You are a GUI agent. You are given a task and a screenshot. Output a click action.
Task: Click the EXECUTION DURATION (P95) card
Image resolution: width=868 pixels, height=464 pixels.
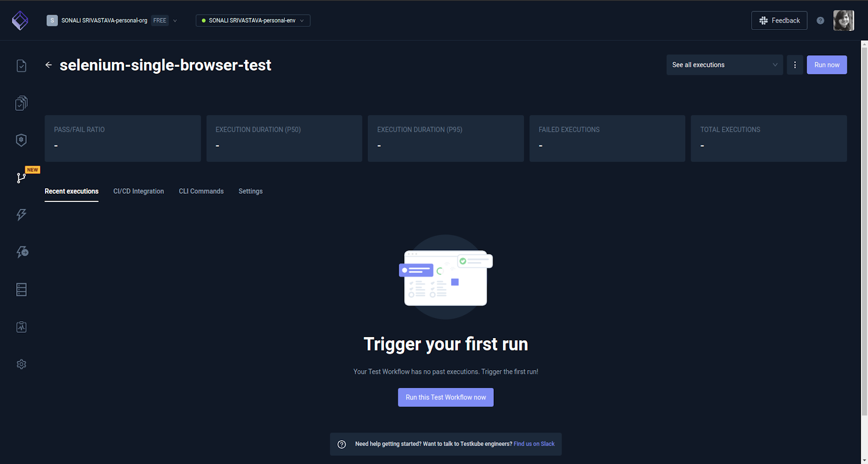tap(446, 138)
